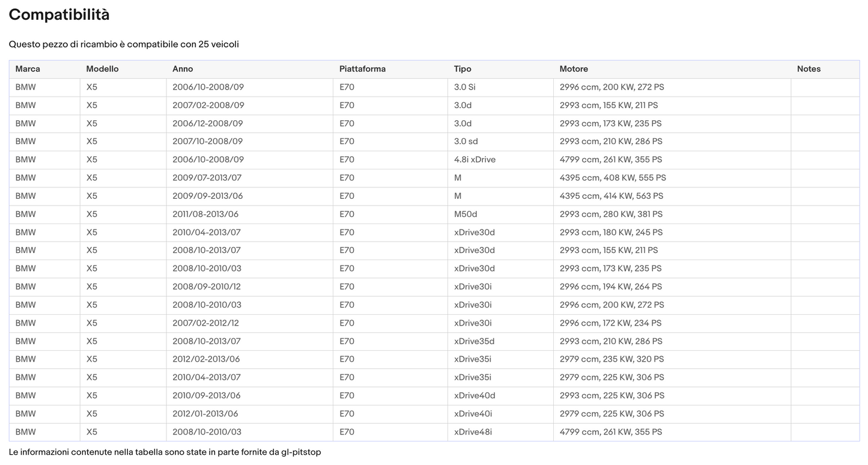Select the Anno column header

(x=183, y=69)
